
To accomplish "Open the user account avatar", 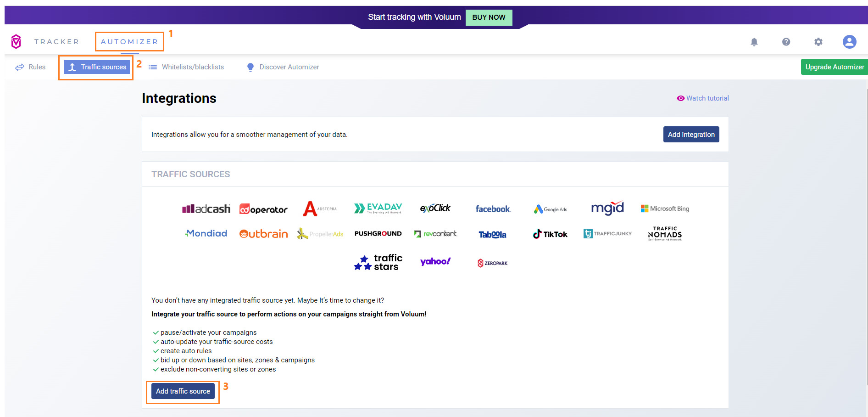I will (x=849, y=42).
